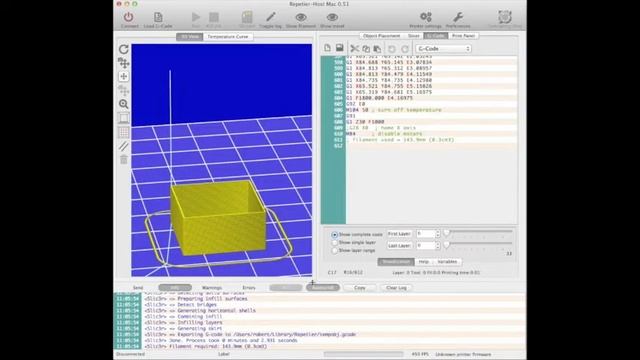Toggle Show travel eye icon
Viewport: 640px width, 360px height.
coord(332,17)
